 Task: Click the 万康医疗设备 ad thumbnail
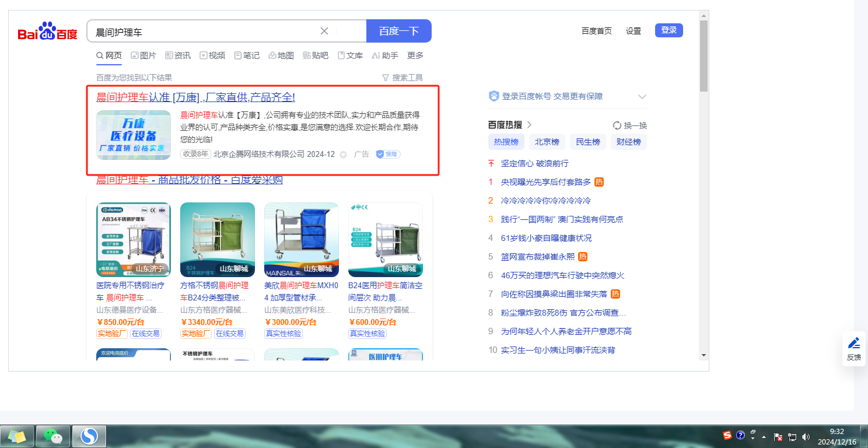pyautogui.click(x=134, y=135)
